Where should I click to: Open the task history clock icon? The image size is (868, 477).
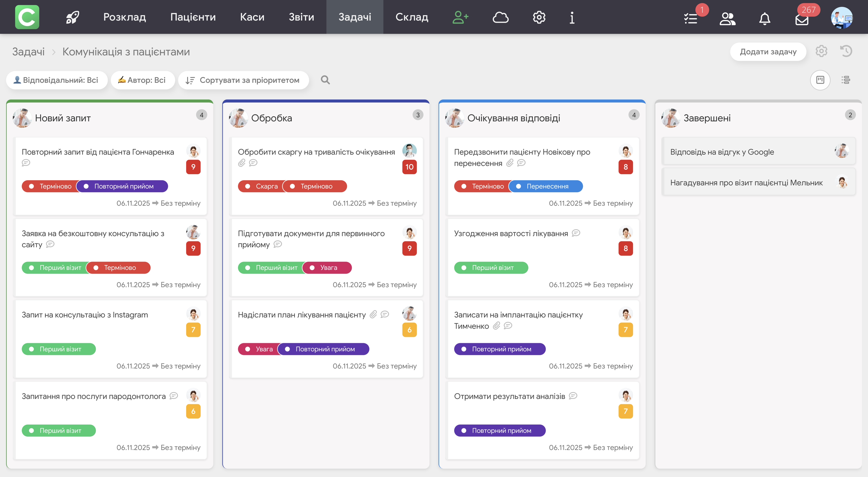pos(846,51)
